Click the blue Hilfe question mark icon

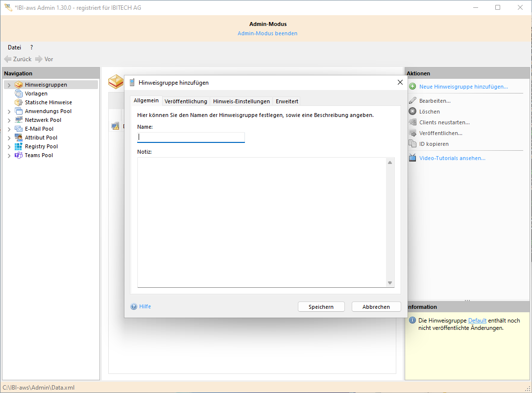coord(134,307)
